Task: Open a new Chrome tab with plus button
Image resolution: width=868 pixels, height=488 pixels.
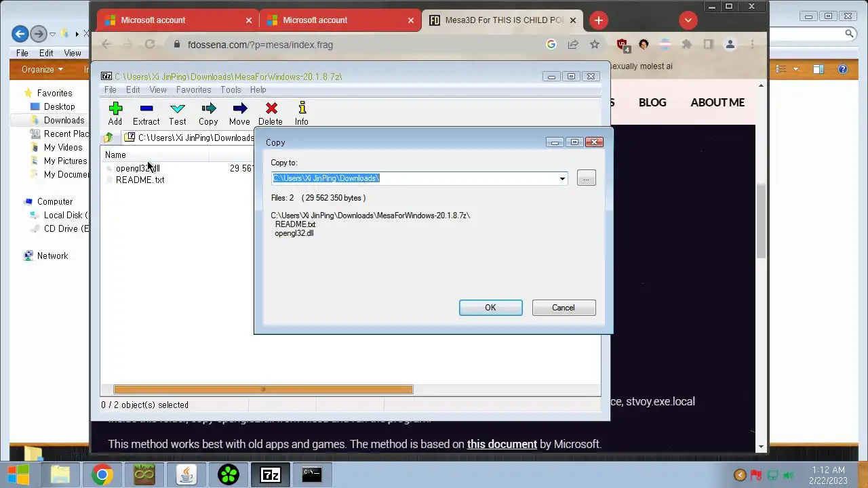Action: 599,20
